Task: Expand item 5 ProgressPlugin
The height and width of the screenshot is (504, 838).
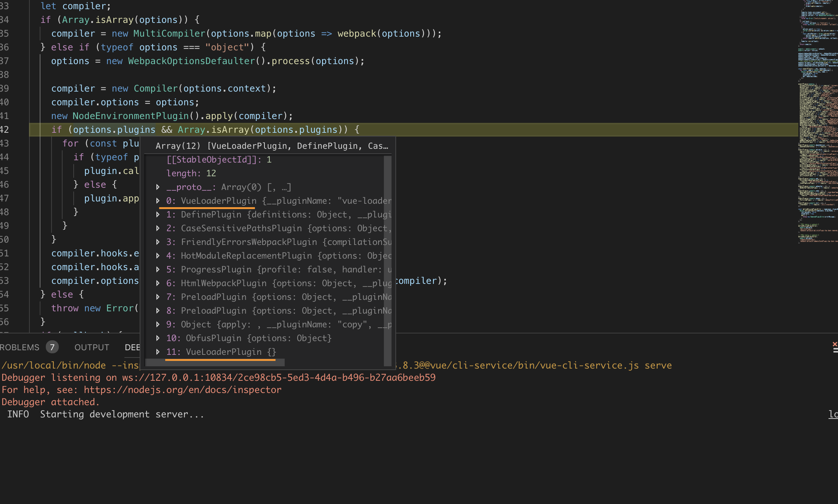Action: coord(158,270)
